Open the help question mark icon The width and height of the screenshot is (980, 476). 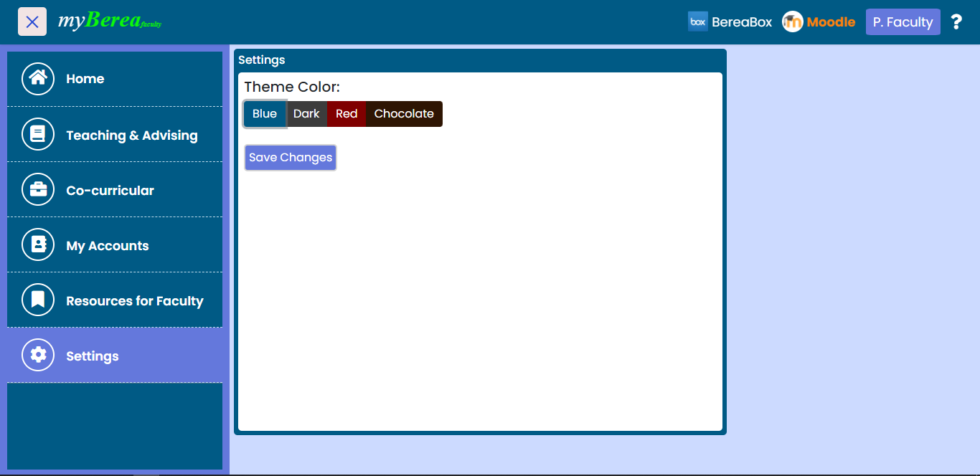click(x=956, y=22)
